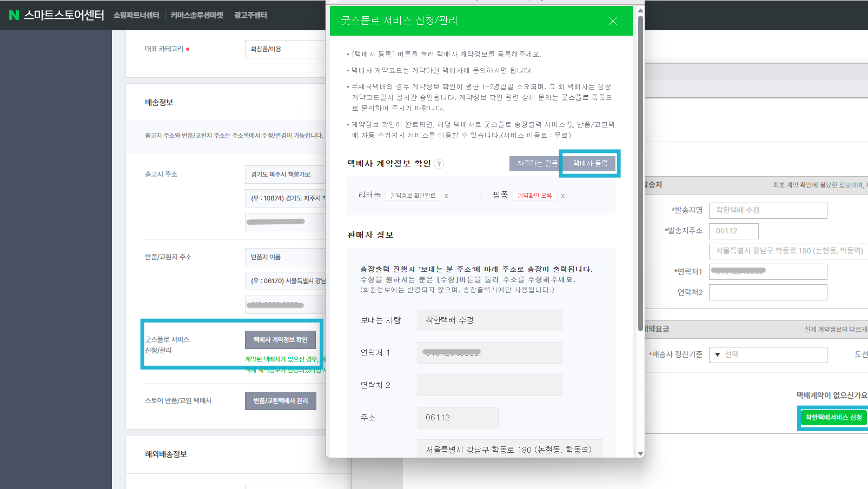Click the 배송정보 section heading
The height and width of the screenshot is (489, 868).
coord(159,102)
